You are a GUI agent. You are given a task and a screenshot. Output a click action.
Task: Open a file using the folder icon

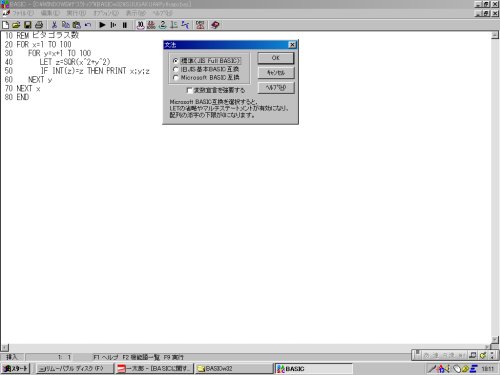pyautogui.click(x=16, y=25)
